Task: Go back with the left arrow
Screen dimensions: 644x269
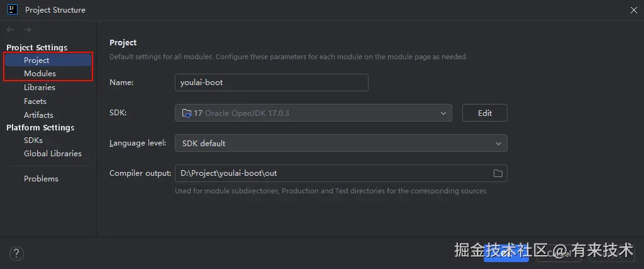Action: click(11, 30)
